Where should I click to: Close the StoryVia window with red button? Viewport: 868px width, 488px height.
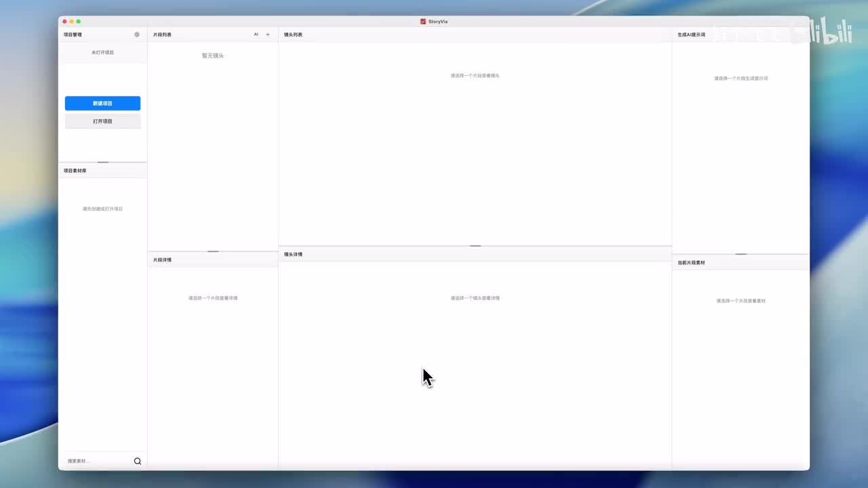(x=65, y=22)
